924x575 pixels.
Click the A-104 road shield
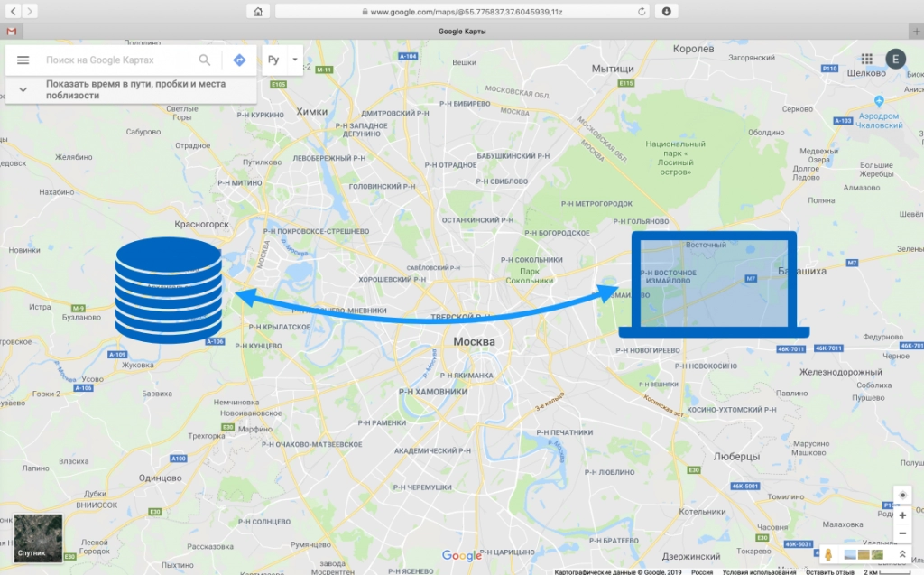408,57
